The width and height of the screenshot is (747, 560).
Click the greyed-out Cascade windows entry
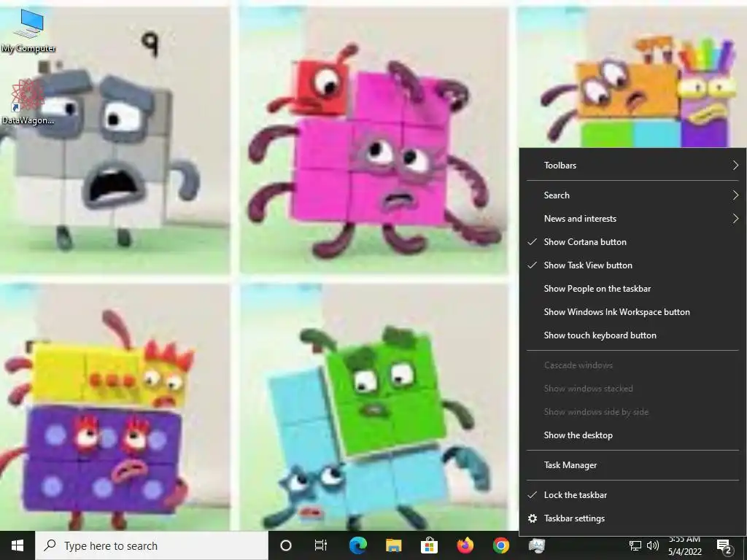(x=632, y=365)
